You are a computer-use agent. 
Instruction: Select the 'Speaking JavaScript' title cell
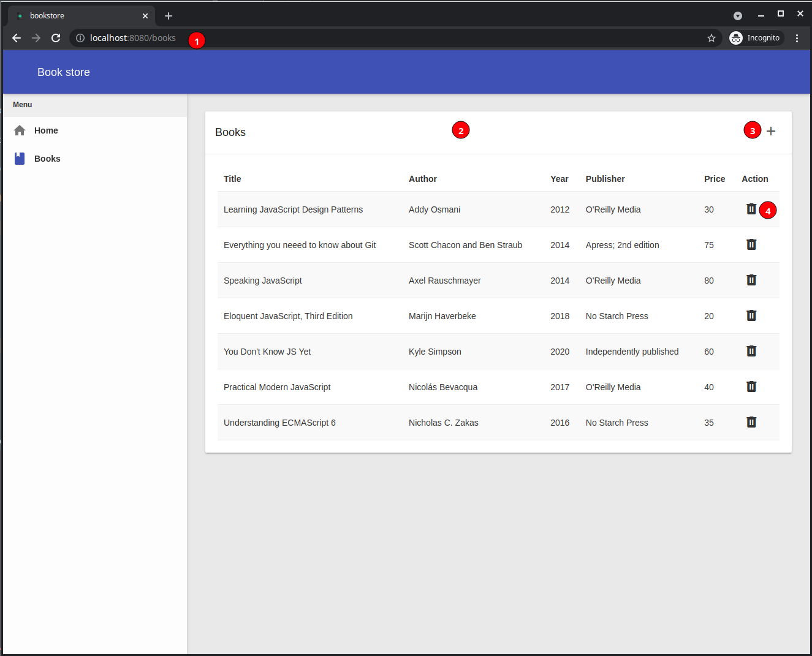coord(263,281)
